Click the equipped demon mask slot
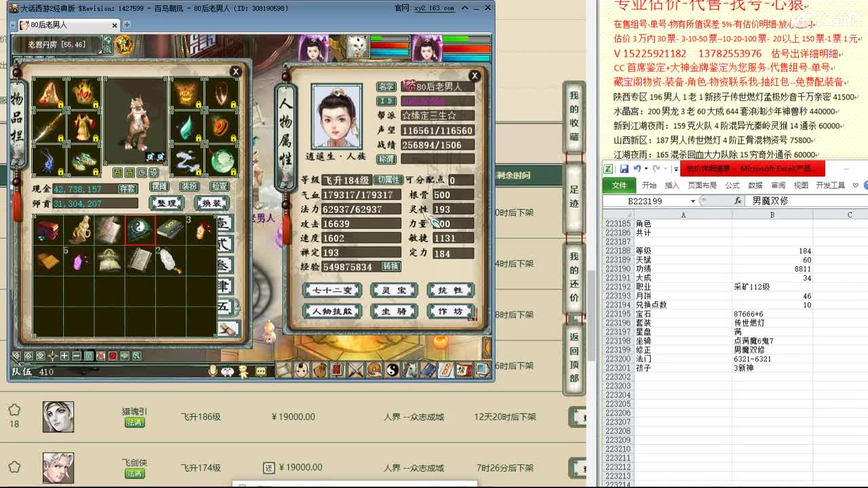 click(188, 93)
